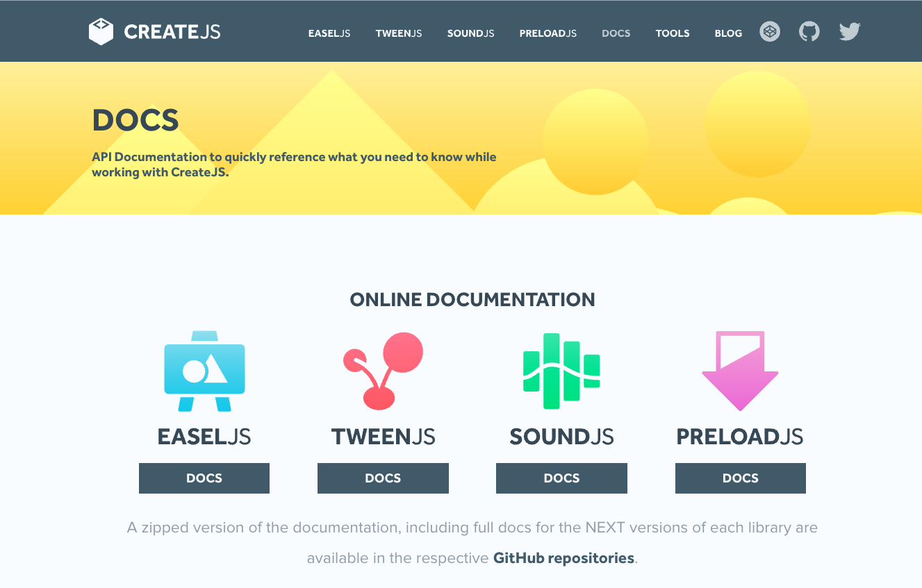Viewport: 922px width, 588px height.
Task: Click the EASELJS heading text
Action: coord(204,437)
